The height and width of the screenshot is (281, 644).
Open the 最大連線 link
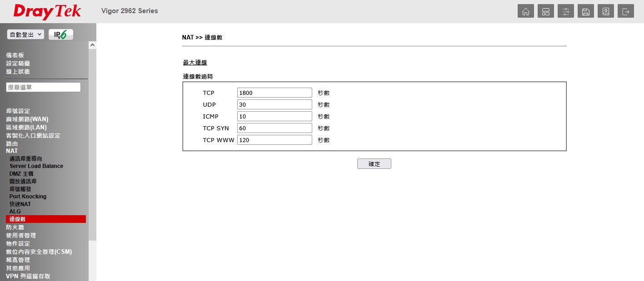195,63
